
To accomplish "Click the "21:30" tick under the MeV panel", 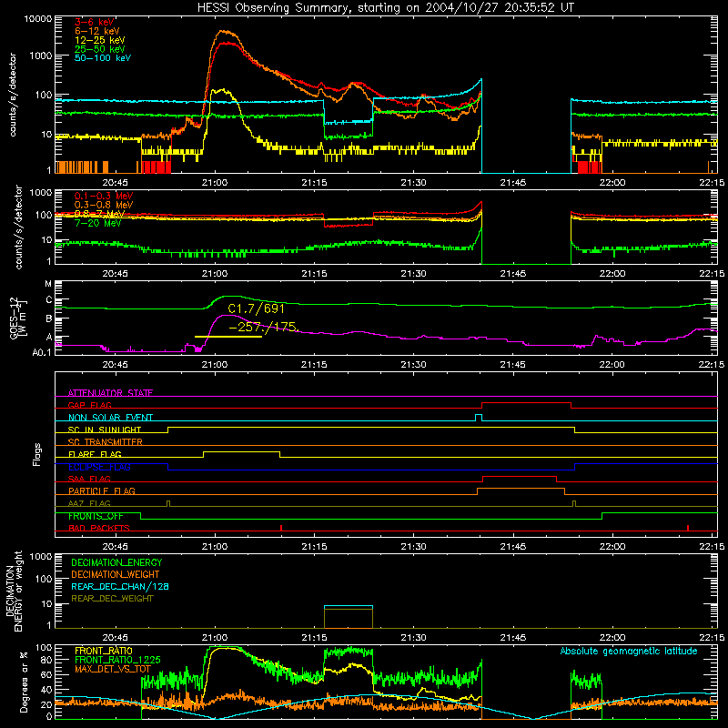I will pos(413,274).
